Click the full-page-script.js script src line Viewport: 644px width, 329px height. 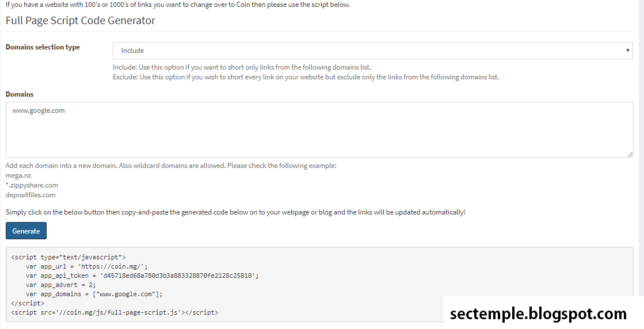coord(115,312)
